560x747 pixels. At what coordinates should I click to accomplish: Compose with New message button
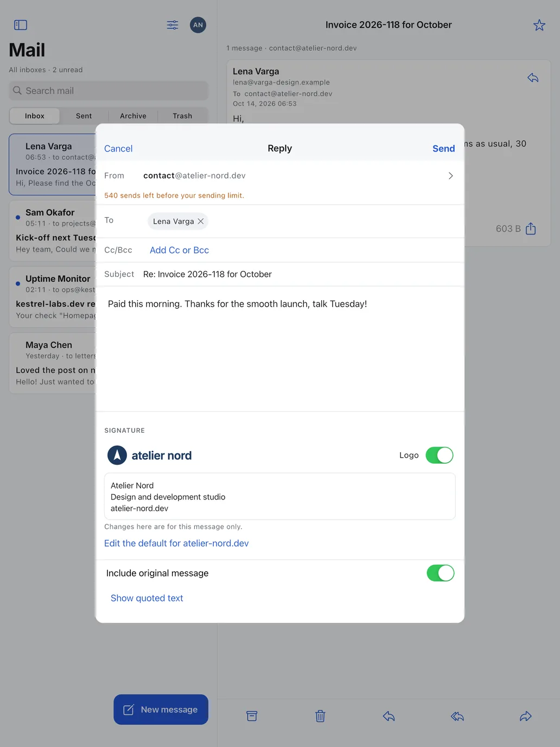coord(161,710)
